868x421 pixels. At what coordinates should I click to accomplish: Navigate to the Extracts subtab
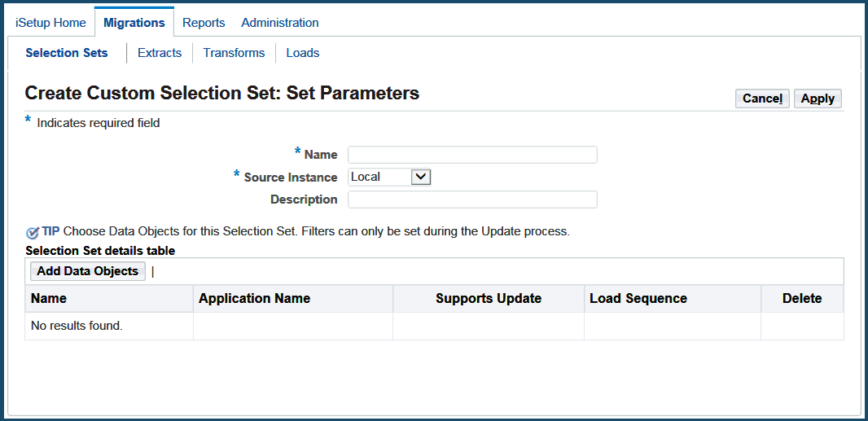160,53
